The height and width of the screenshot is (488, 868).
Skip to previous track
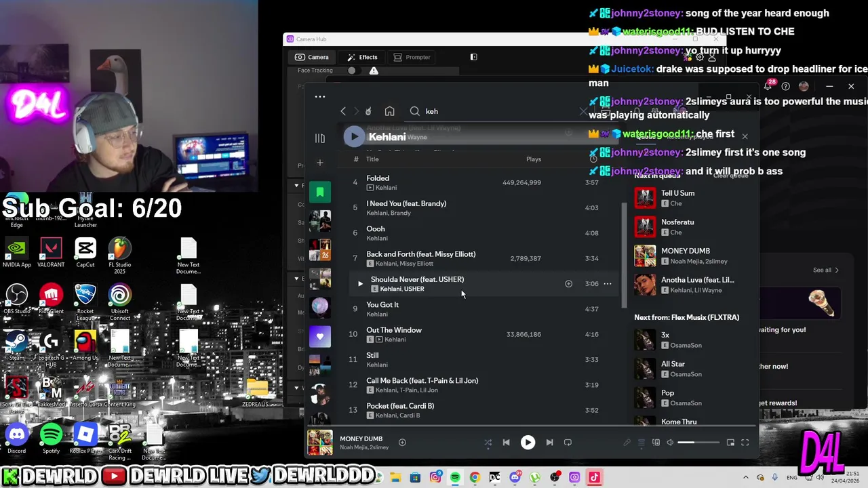point(506,443)
